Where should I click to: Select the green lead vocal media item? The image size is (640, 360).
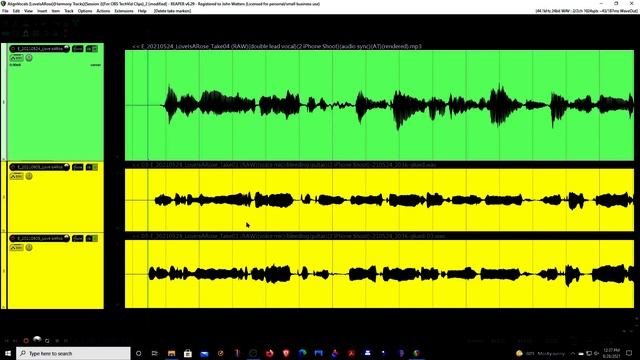(379, 105)
